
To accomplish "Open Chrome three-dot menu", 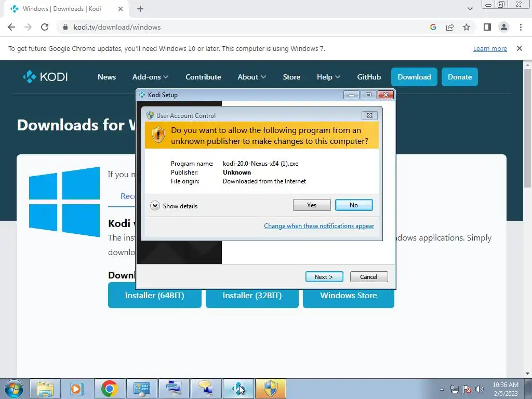I will click(x=521, y=27).
